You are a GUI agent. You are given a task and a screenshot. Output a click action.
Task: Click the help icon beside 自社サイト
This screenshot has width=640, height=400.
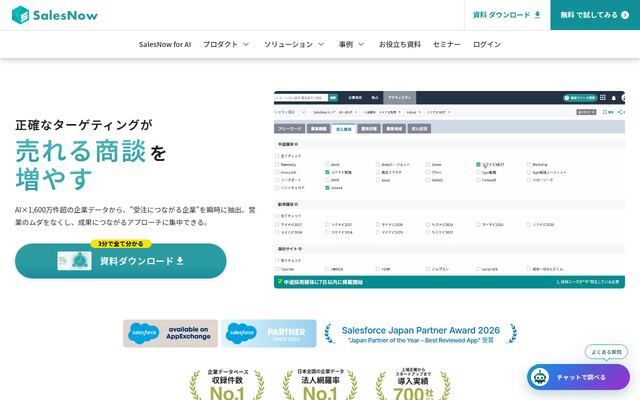tap(300, 249)
